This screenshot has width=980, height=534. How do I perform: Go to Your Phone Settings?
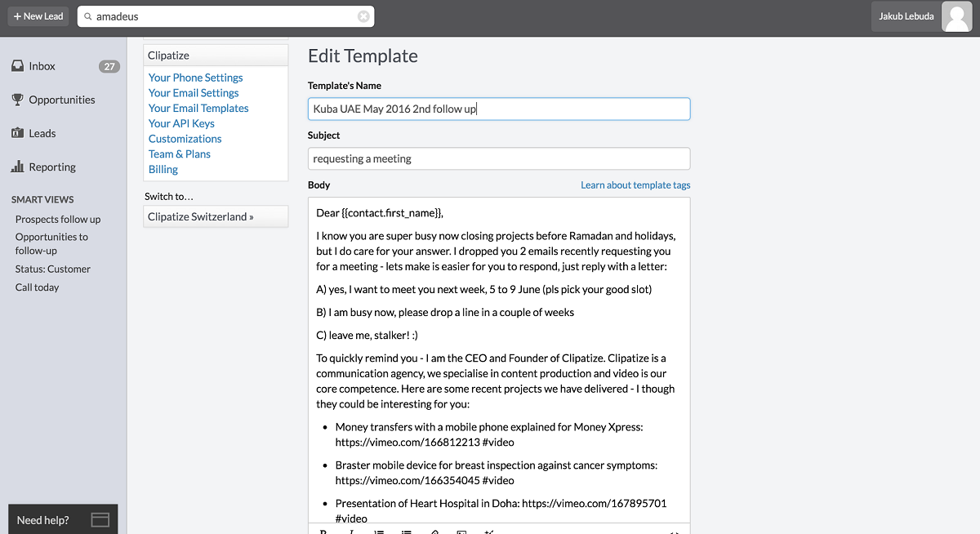point(195,78)
